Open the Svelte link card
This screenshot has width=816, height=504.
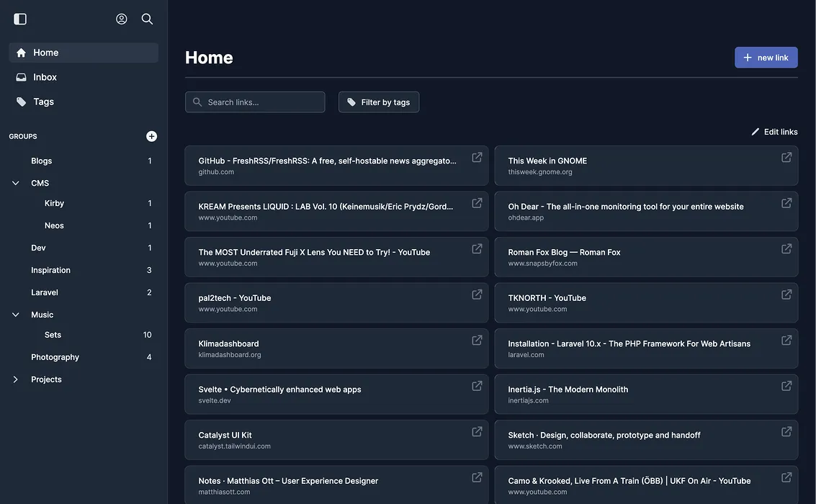click(x=337, y=395)
